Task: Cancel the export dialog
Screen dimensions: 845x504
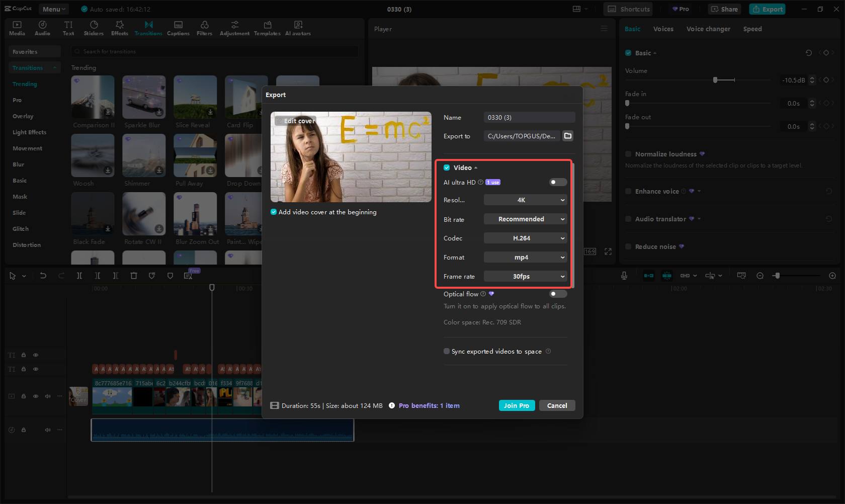Action: click(x=557, y=405)
